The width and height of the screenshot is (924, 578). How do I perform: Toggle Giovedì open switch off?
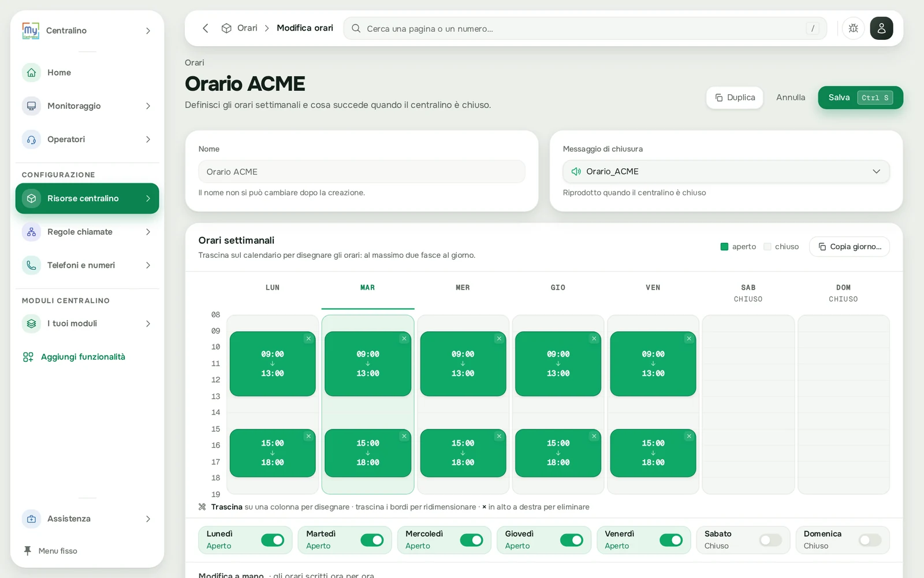point(572,540)
